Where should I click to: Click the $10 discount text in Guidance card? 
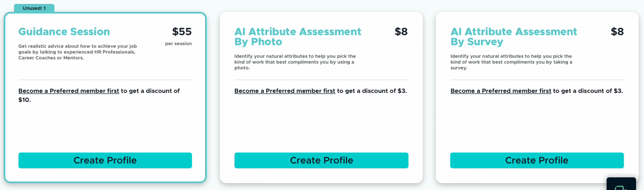pyautogui.click(x=24, y=100)
